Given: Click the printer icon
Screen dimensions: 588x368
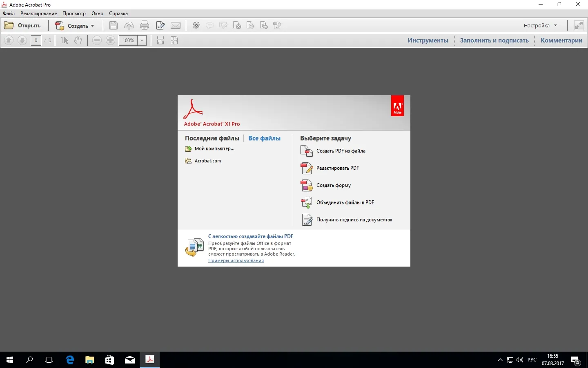Looking at the screenshot, I should tap(145, 25).
